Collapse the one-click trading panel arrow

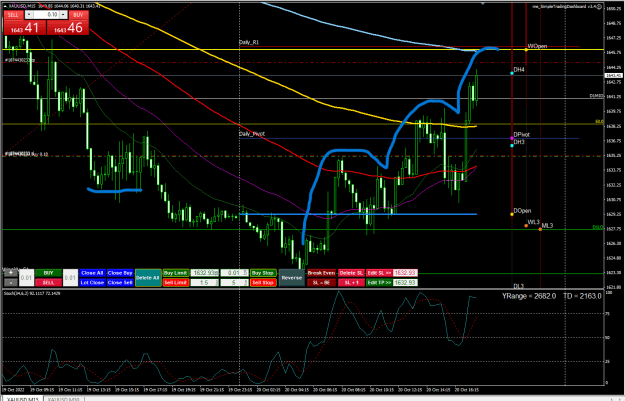pyautogui.click(x=5, y=6)
